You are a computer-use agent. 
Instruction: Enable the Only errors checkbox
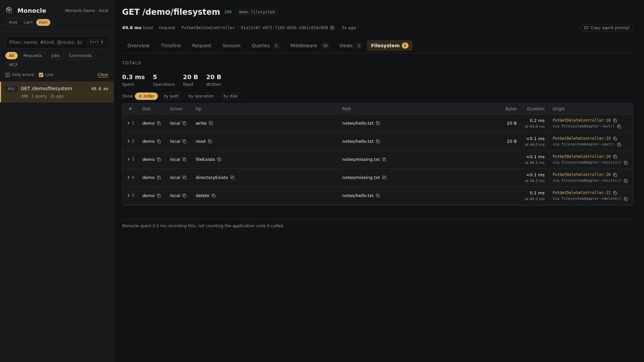point(7,75)
